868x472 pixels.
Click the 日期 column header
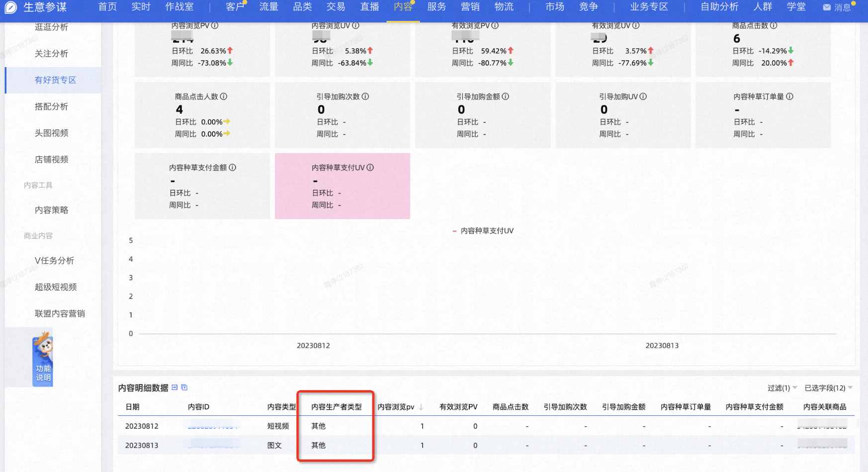pyautogui.click(x=133, y=407)
